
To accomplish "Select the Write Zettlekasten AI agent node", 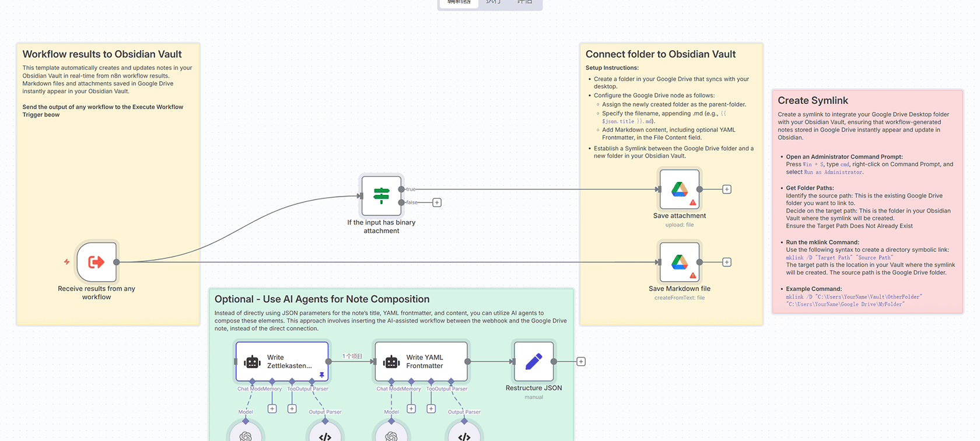I will coord(282,362).
